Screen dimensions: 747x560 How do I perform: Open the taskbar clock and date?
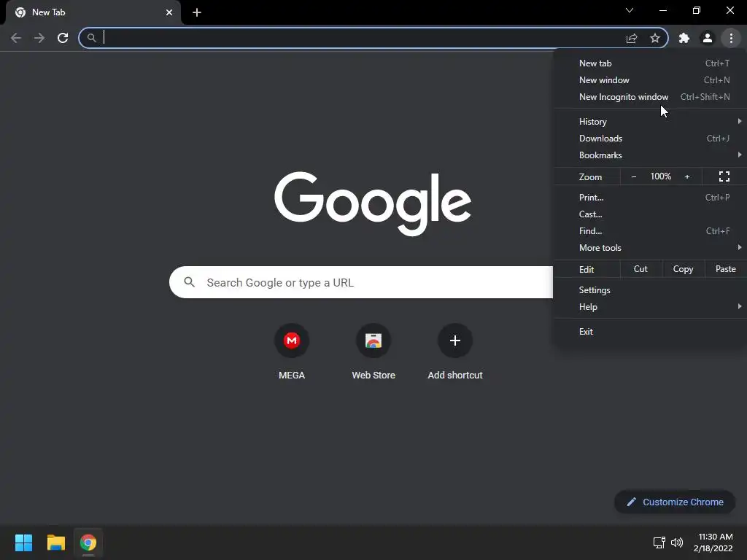pos(713,542)
